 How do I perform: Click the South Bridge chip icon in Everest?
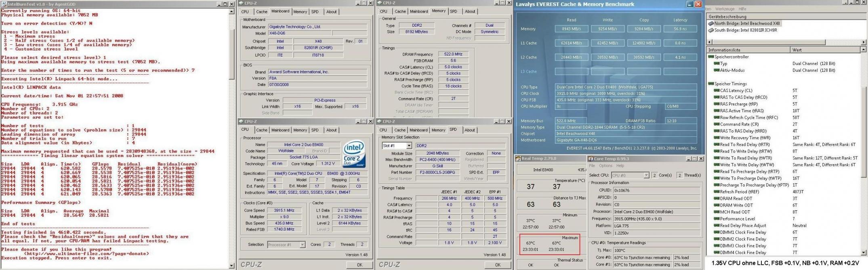pyautogui.click(x=711, y=30)
